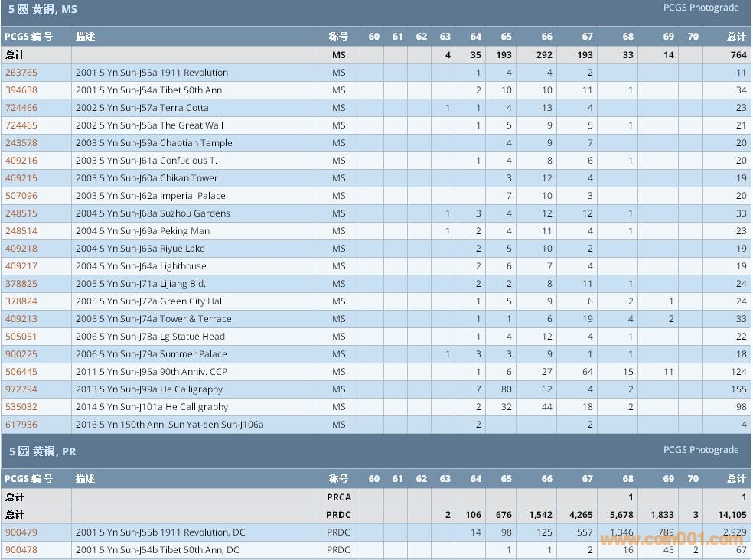Image resolution: width=753 pixels, height=560 pixels.
Task: Select PCGS number 972794 from 2013
Action: (x=21, y=389)
